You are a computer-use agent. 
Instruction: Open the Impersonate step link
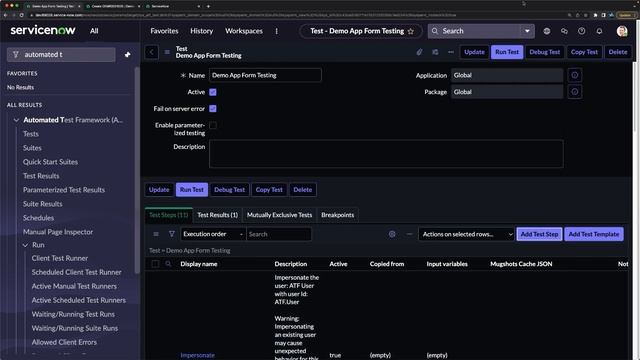(x=198, y=355)
